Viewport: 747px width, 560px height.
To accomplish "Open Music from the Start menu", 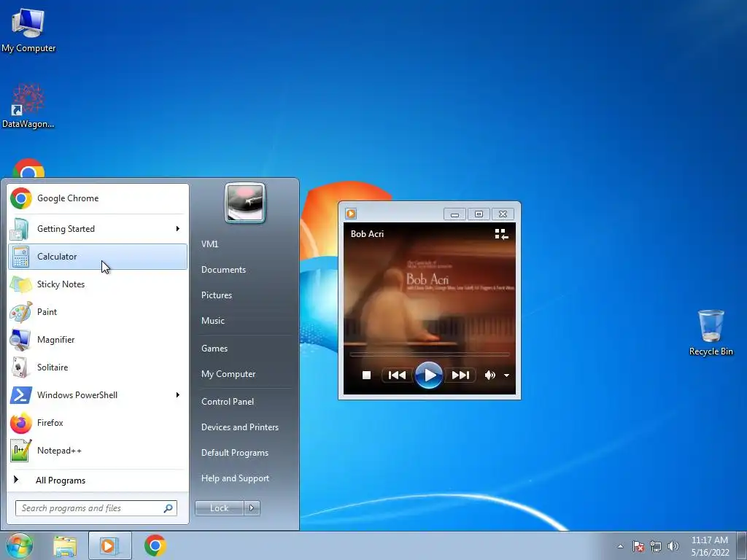I will pos(213,321).
